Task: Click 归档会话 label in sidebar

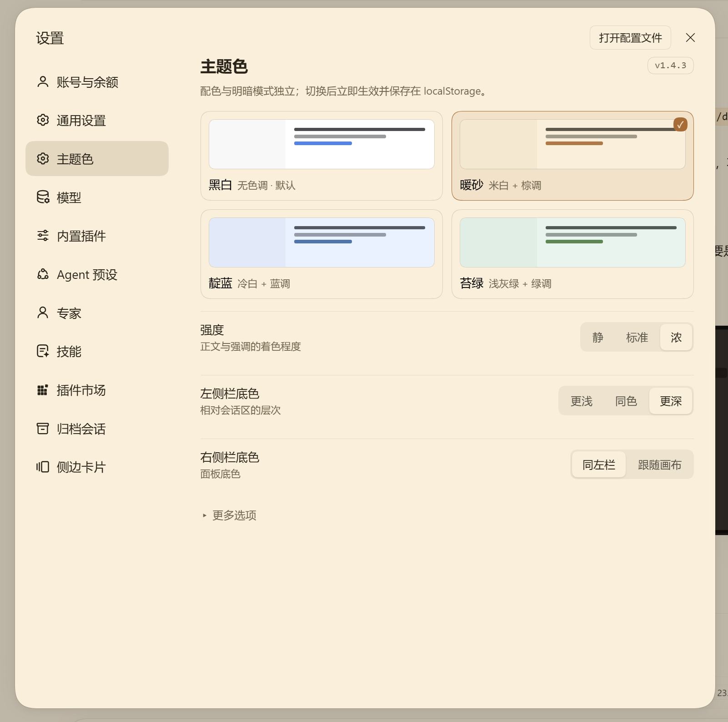Action: coord(81,429)
